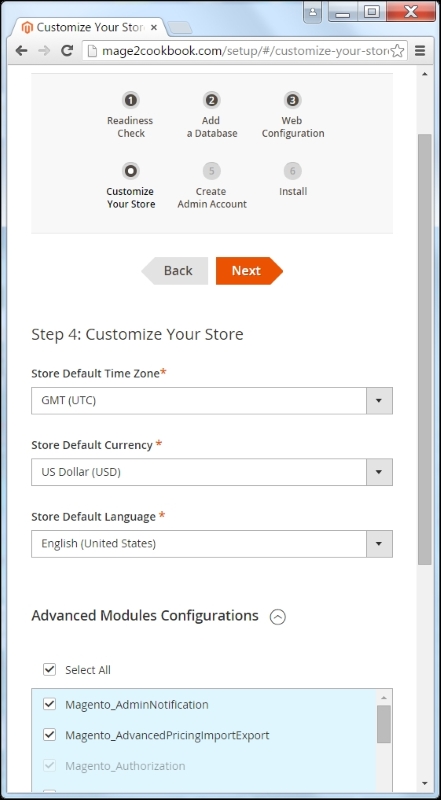Viewport: 441px width, 800px height.
Task: Uncheck Magento_AdminNotification module
Action: point(49,704)
